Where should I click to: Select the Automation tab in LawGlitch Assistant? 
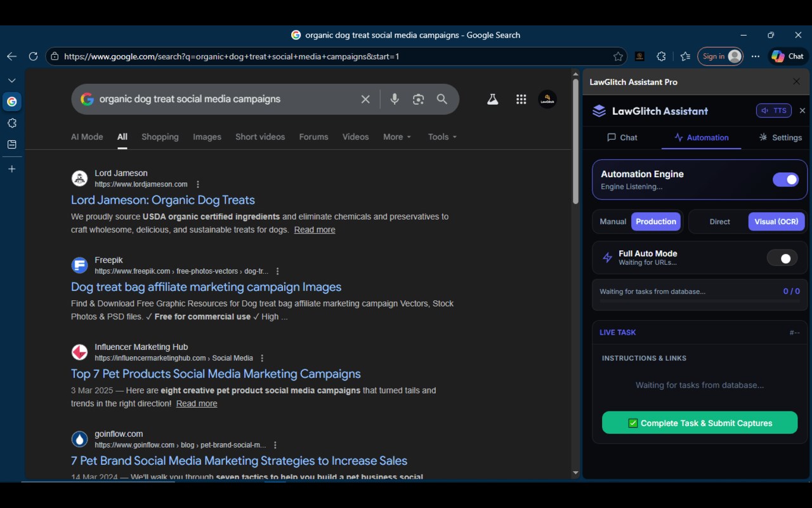click(x=701, y=137)
